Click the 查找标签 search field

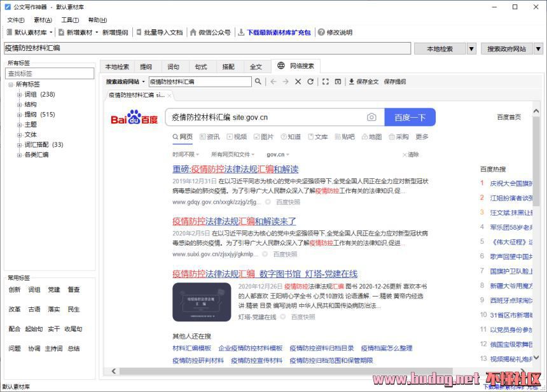point(50,74)
